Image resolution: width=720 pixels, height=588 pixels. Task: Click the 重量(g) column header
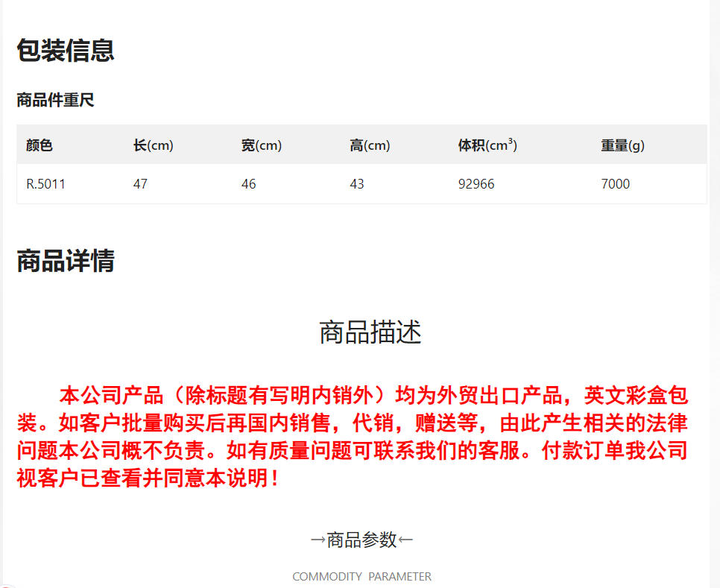click(622, 145)
